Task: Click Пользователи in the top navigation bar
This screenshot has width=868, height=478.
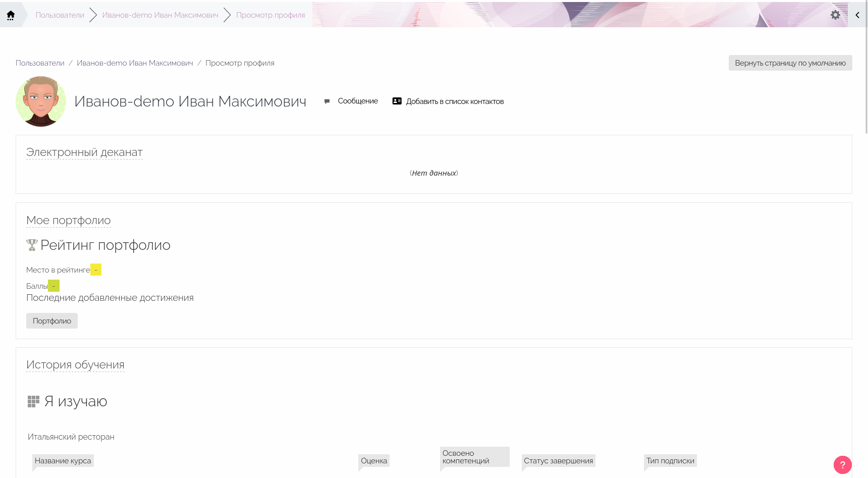Action: (60, 15)
